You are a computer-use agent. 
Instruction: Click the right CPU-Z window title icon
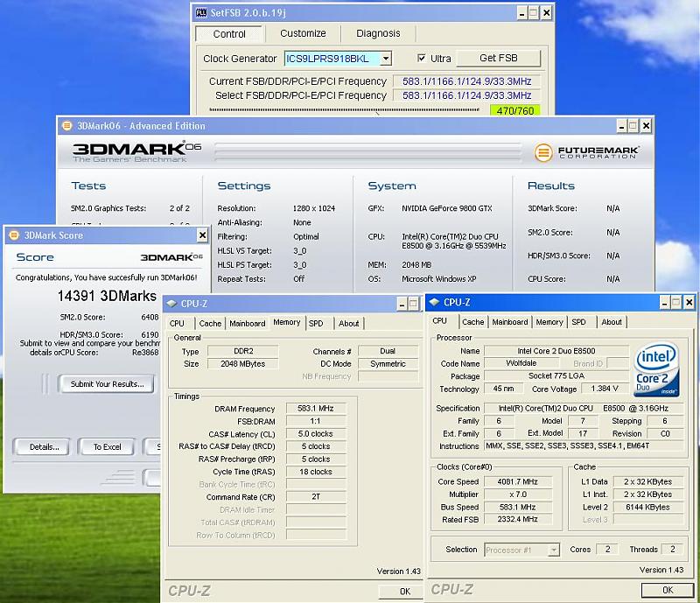[x=434, y=303]
